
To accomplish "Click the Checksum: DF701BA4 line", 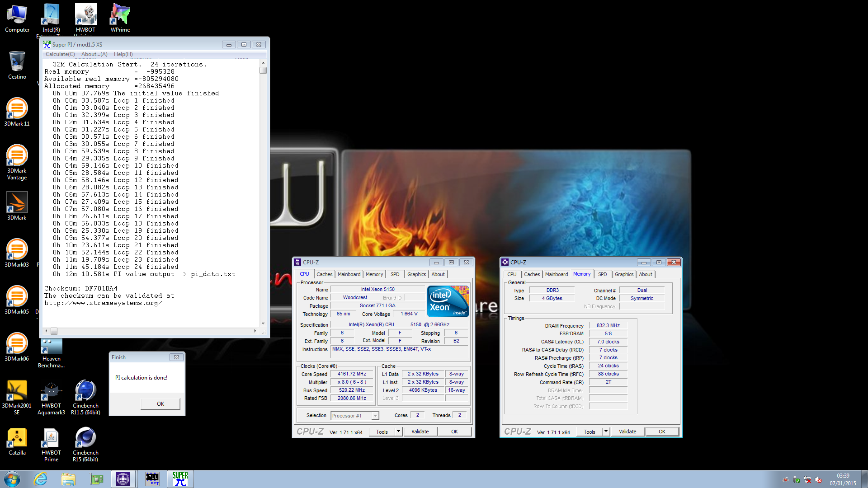I will pyautogui.click(x=81, y=288).
